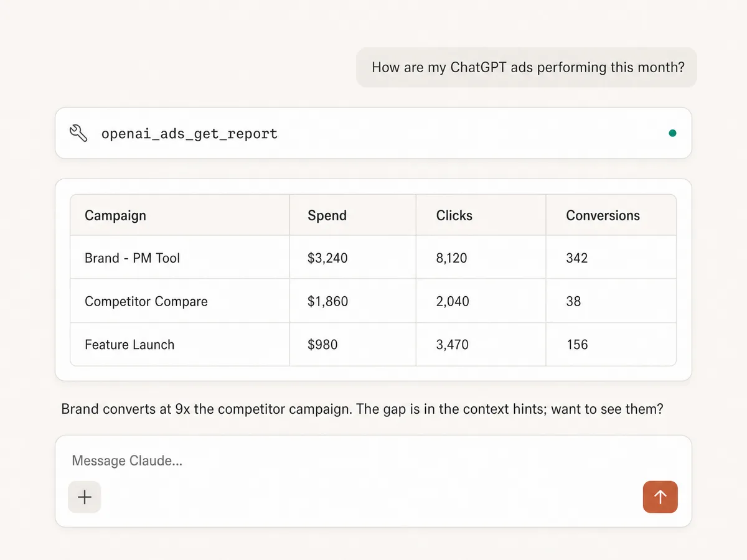The height and width of the screenshot is (560, 747).
Task: Click the $3,240 spend value
Action: tap(327, 258)
